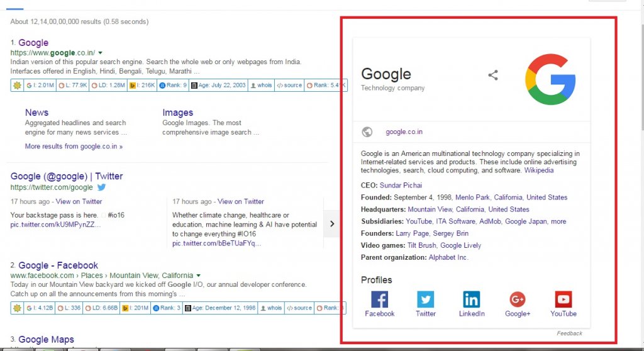
Task: Click whois in Facebook result SEO bar
Action: click(271, 308)
